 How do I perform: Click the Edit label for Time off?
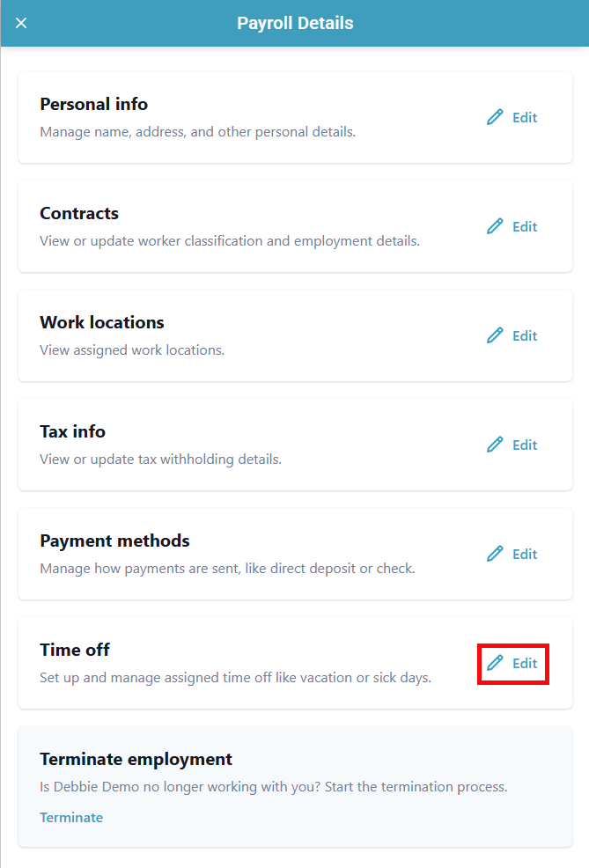[525, 663]
